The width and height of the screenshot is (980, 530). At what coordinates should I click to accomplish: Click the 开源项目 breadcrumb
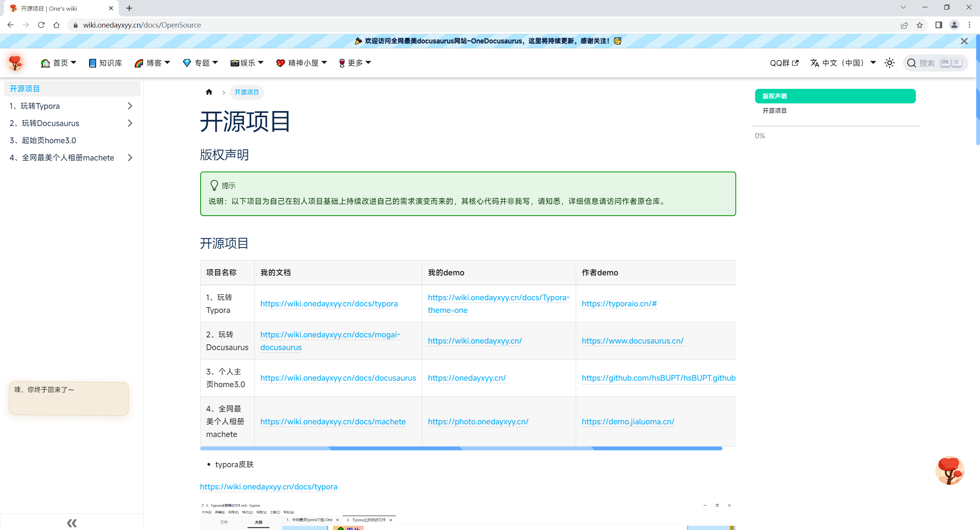point(247,92)
